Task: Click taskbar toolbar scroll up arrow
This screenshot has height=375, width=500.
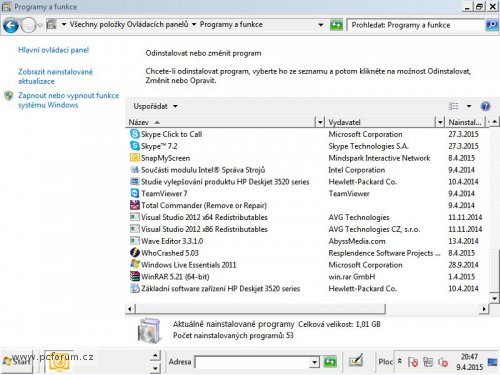Action: coord(155,355)
